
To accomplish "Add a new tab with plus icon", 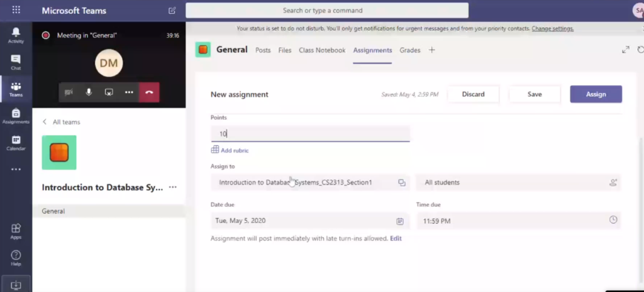I will [431, 50].
